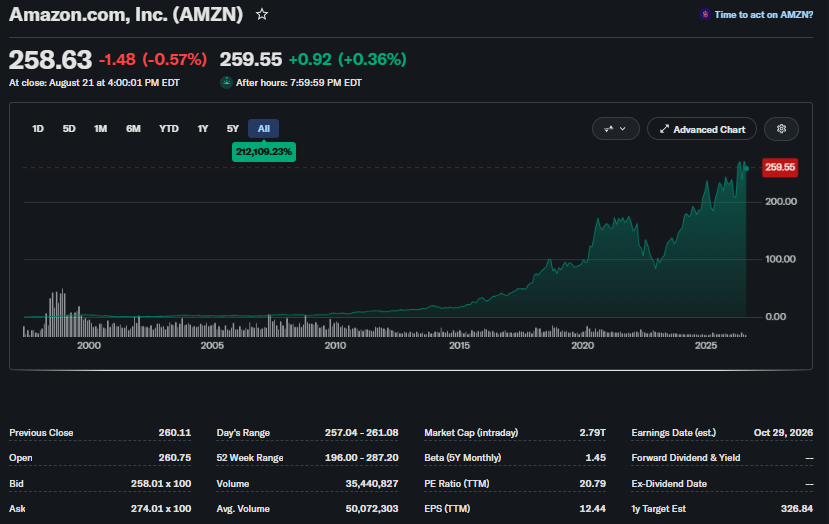Viewport: 829px width, 524px height.
Task: Click Forward Dividend & Yield label
Action: [x=686, y=458]
